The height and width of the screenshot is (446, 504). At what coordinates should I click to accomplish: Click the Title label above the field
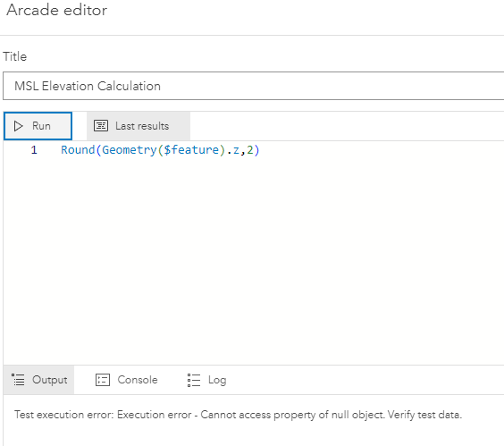(15, 56)
